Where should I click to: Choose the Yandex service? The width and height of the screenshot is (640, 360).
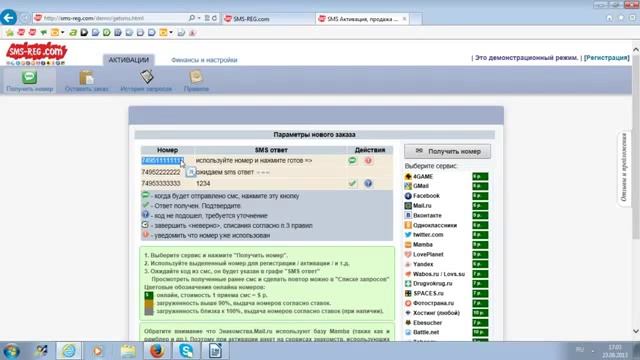423,264
